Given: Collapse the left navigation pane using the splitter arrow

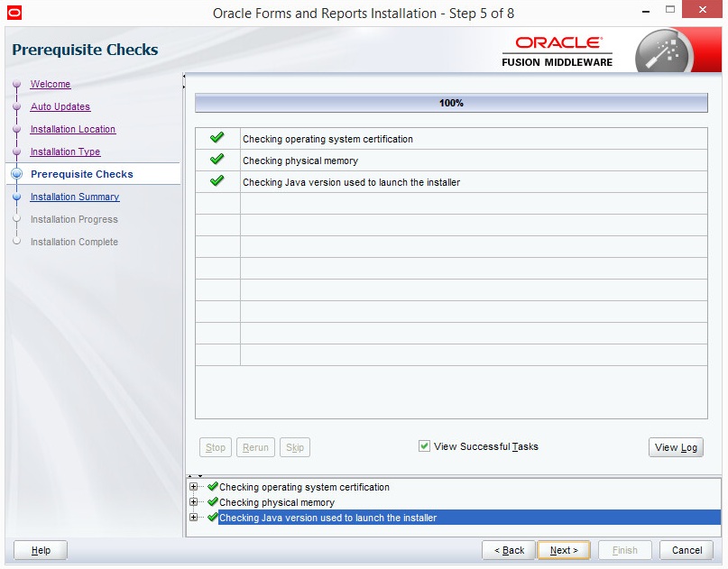Looking at the screenshot, I should tap(184, 76).
